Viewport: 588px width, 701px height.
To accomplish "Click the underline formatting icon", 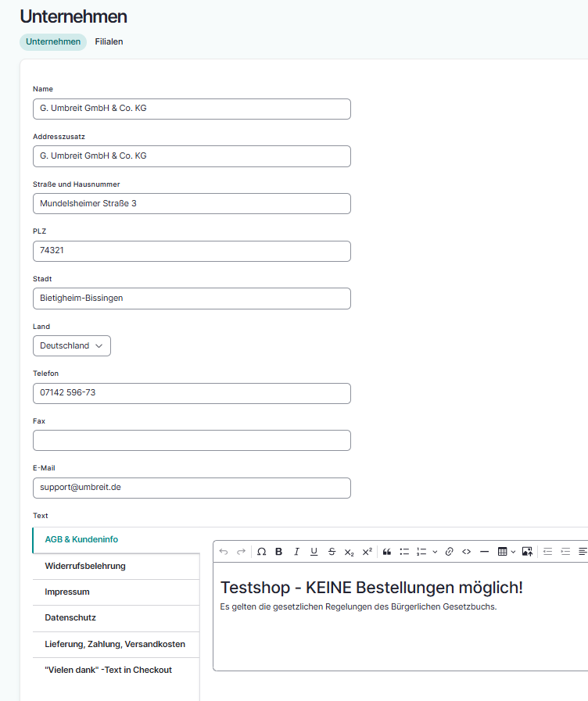I will (x=314, y=552).
